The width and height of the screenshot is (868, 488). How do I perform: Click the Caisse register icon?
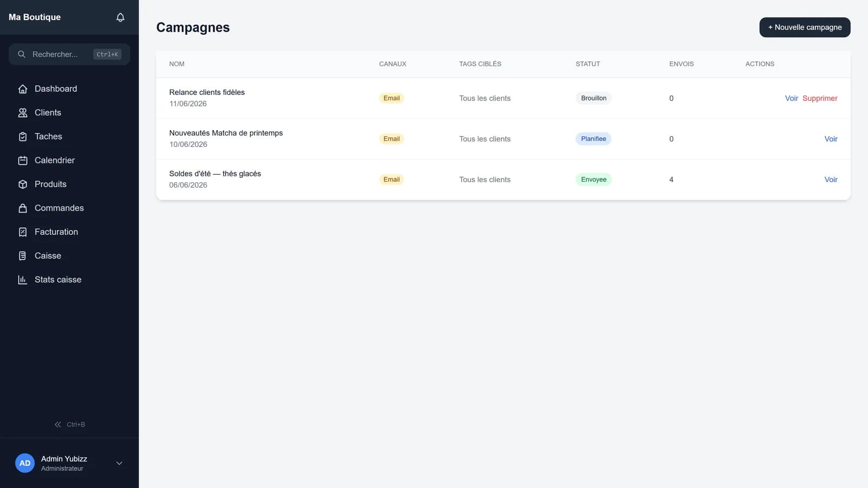(x=23, y=256)
